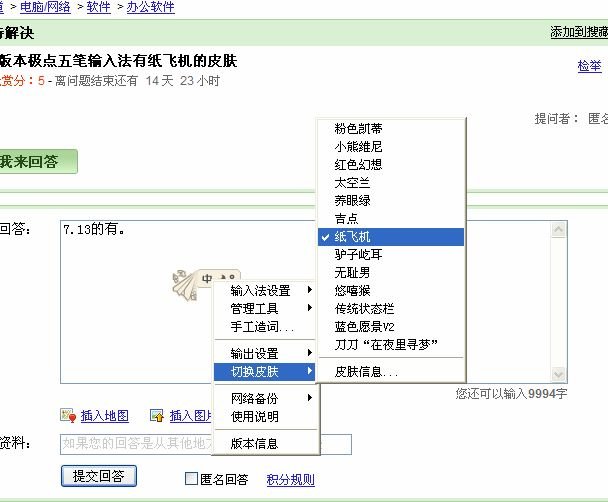Expand the 输出设置 submenu arrow

click(x=310, y=352)
